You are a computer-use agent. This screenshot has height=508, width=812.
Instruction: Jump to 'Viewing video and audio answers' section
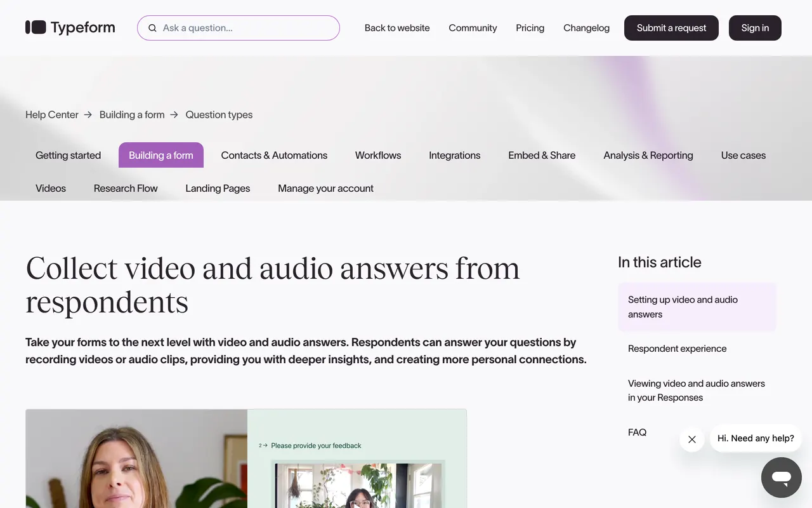tap(697, 391)
